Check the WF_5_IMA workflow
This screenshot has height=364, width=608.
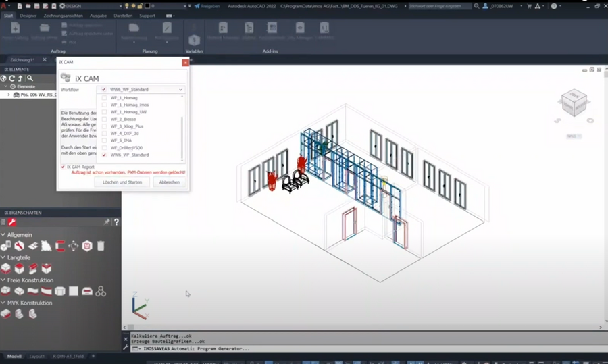104,140
